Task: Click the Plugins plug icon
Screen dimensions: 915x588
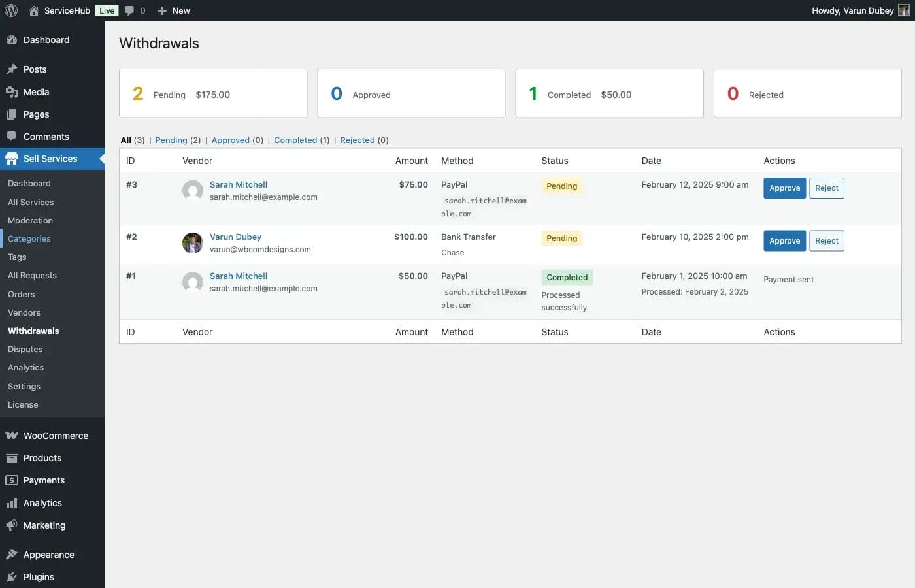Action: coord(12,577)
